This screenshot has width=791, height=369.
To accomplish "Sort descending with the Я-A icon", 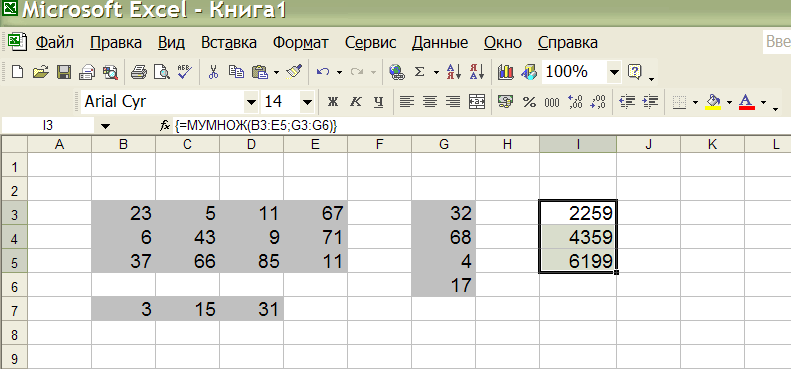I will (477, 72).
